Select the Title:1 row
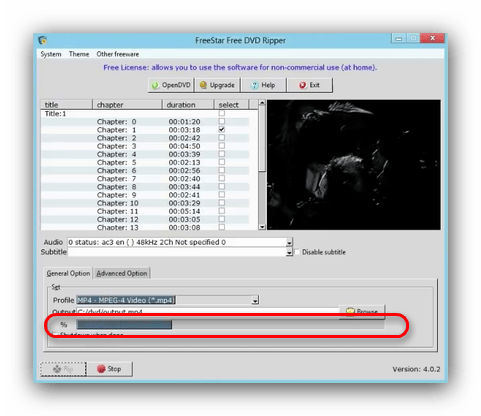Viewport: 481px width, 416px height. click(145, 114)
